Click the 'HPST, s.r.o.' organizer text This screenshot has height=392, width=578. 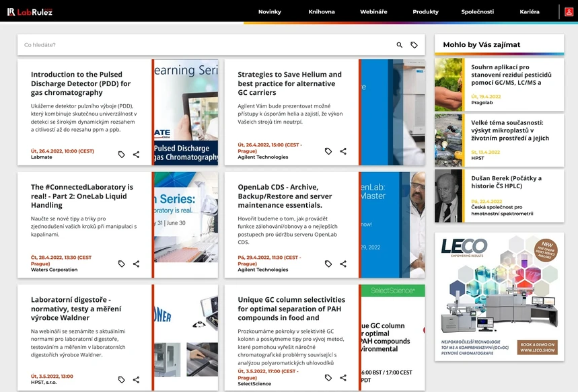(x=44, y=383)
